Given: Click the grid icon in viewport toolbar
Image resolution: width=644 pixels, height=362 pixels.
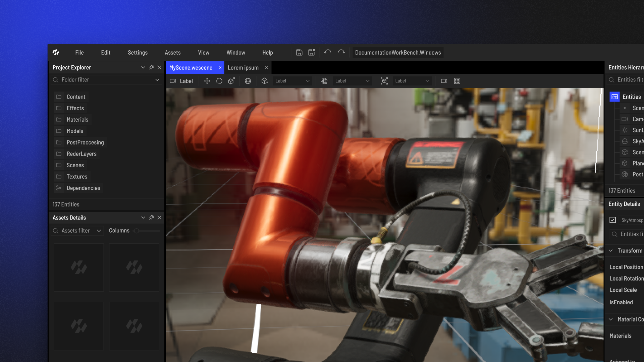Looking at the screenshot, I should pos(457,81).
